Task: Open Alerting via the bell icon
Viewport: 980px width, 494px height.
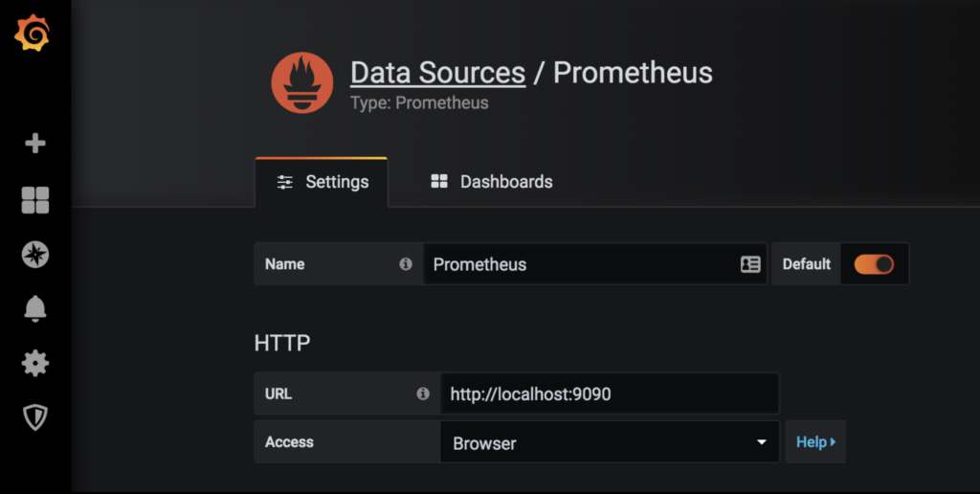Action: (x=35, y=308)
